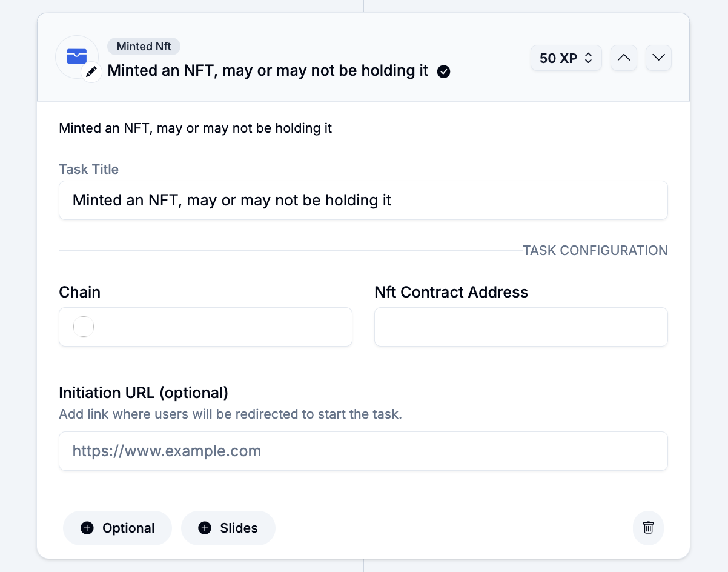Move task up with the up chevron
Viewport: 728px width, 572px height.
point(623,58)
